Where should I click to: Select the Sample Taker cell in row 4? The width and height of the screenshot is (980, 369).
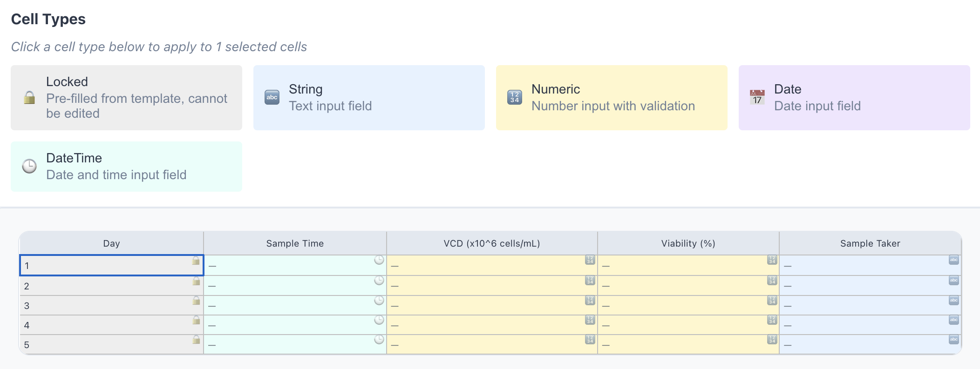(870, 325)
